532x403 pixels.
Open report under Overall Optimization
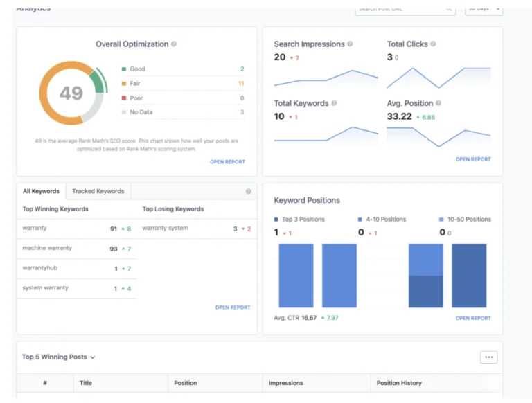click(227, 162)
